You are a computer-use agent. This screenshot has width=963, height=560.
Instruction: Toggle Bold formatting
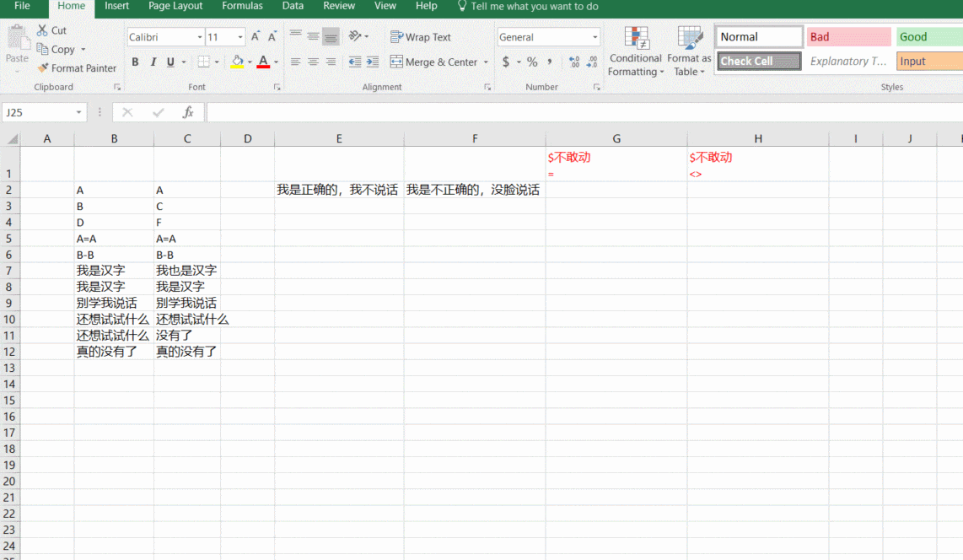[135, 62]
